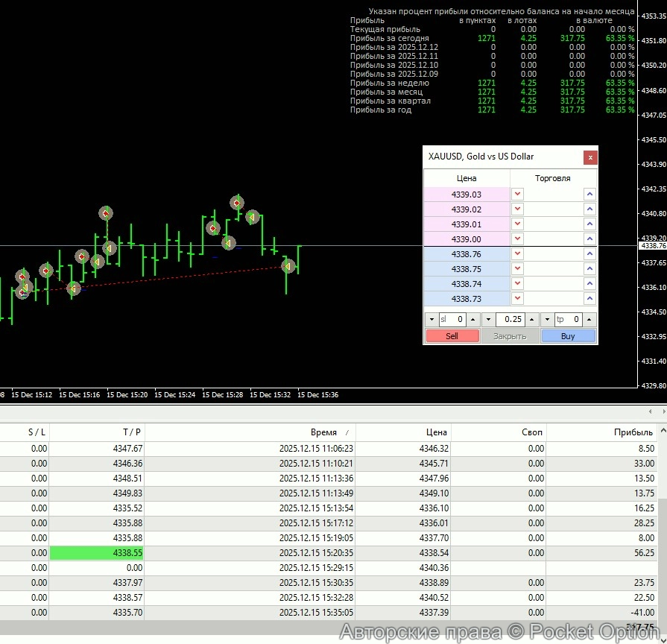Click the rightmost trade marker on chart
This screenshot has height=644, width=667.
pyautogui.click(x=288, y=265)
